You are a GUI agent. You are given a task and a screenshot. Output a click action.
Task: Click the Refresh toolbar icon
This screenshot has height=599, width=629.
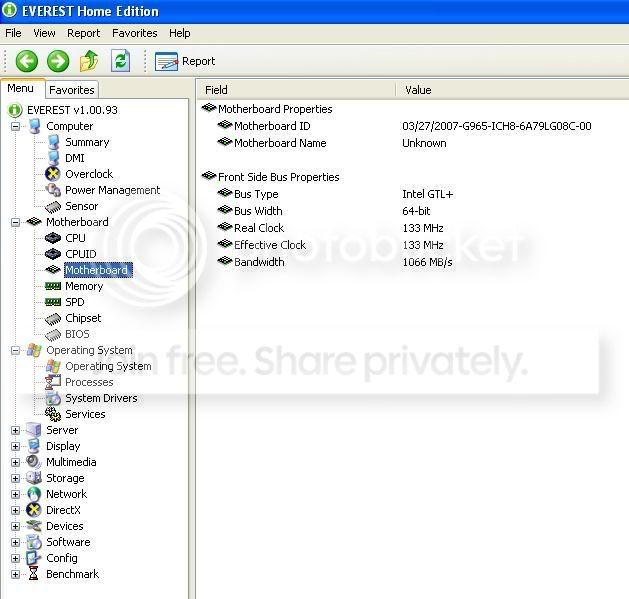120,61
